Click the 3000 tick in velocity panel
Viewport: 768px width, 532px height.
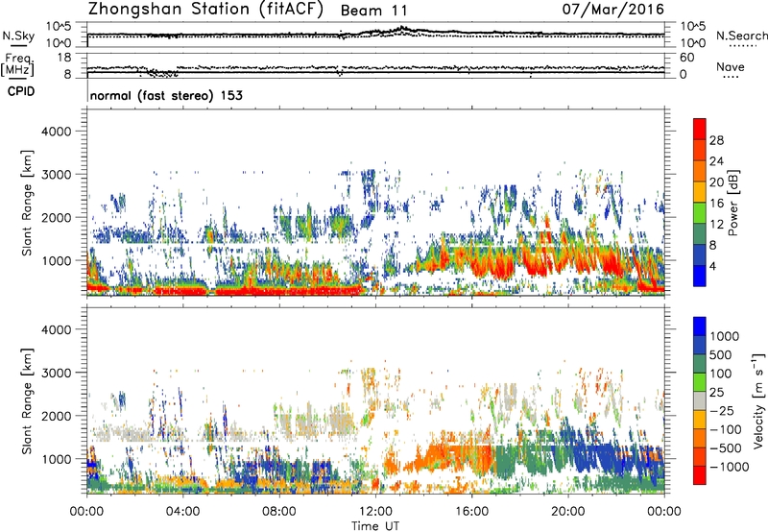click(56, 373)
